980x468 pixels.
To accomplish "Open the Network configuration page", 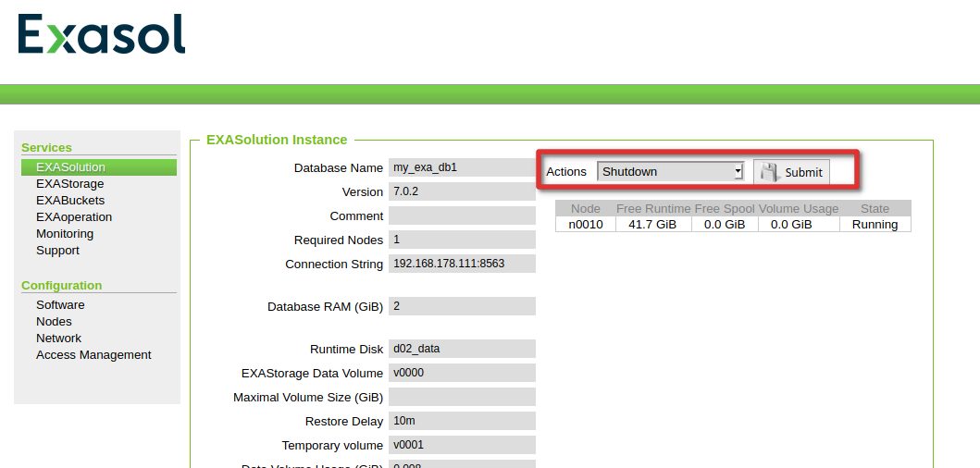I will pyautogui.click(x=58, y=338).
